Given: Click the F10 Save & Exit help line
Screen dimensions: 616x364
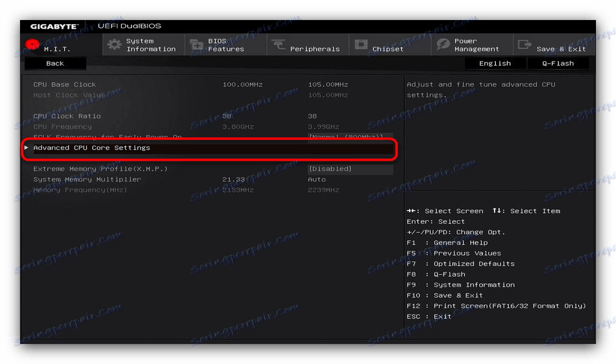Looking at the screenshot, I should click(x=445, y=295).
